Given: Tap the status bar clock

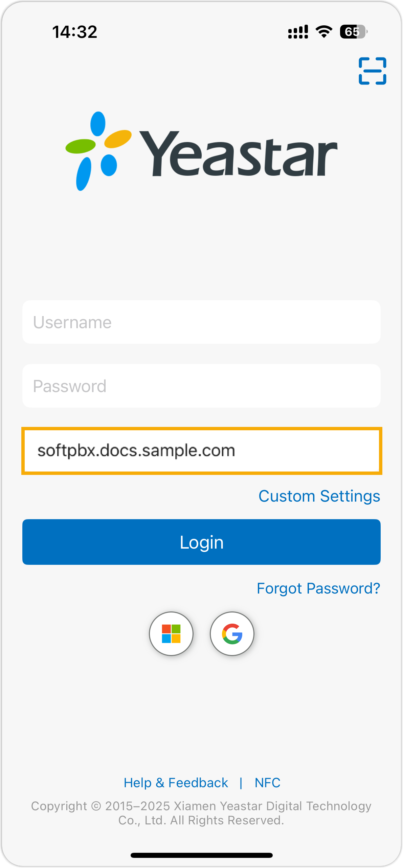Looking at the screenshot, I should (75, 32).
